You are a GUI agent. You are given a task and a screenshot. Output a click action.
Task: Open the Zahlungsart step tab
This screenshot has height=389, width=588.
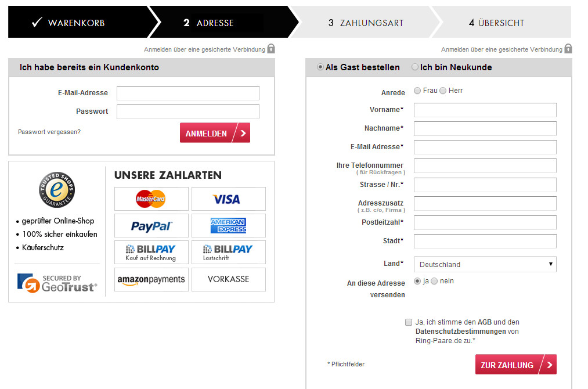366,23
